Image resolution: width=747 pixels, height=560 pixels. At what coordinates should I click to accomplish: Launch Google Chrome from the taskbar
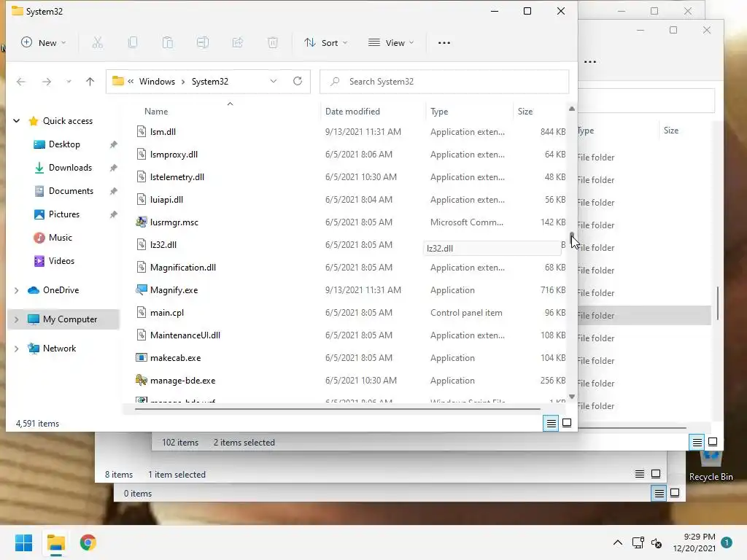[x=88, y=542]
